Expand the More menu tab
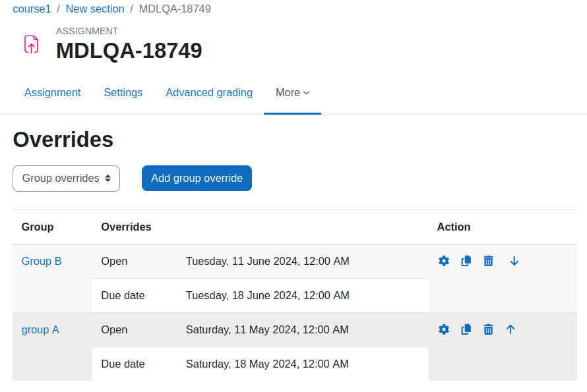This screenshot has width=587, height=392. point(292,92)
